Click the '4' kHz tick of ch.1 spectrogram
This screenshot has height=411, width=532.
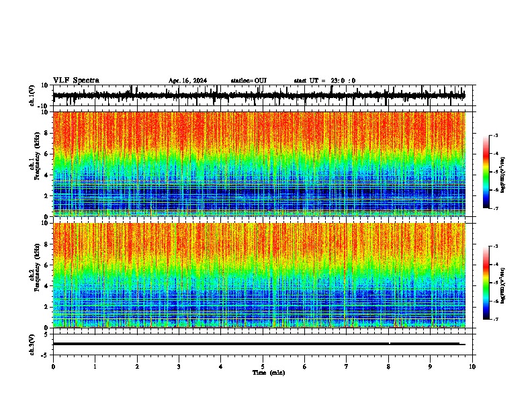[x=47, y=175]
